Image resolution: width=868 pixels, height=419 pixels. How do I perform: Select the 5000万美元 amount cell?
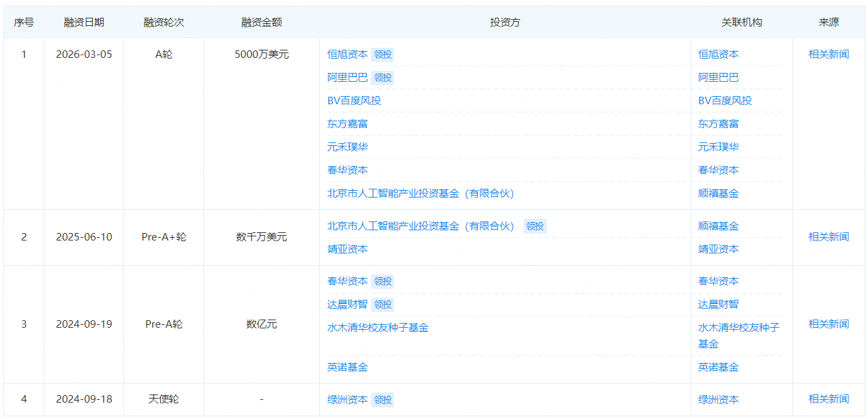pyautogui.click(x=261, y=55)
